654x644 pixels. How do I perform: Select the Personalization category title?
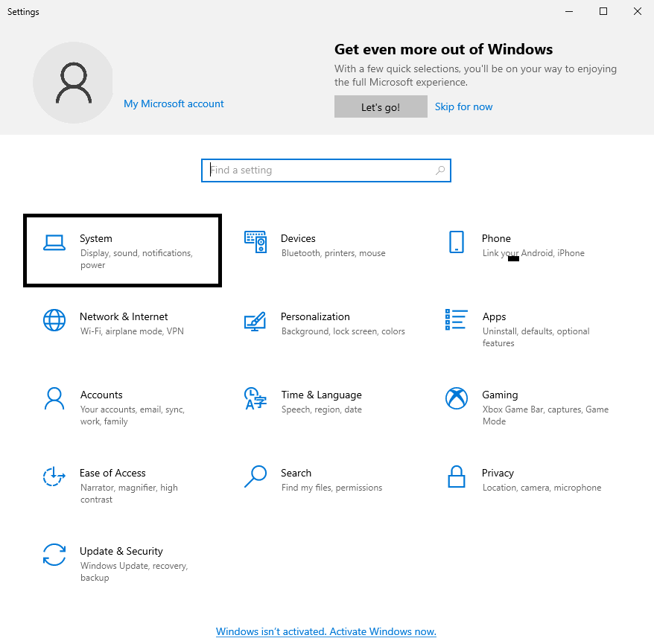tap(315, 317)
